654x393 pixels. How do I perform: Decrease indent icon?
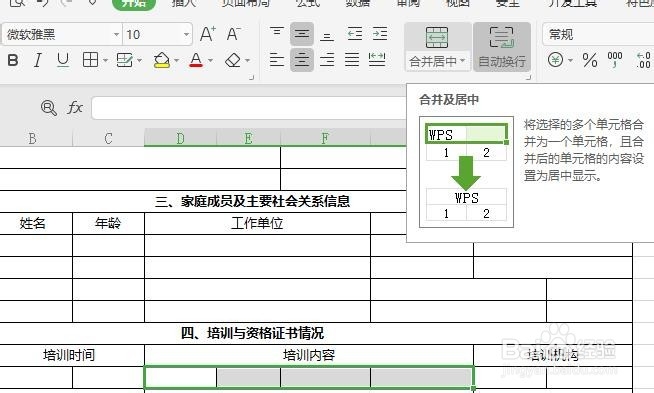(355, 34)
